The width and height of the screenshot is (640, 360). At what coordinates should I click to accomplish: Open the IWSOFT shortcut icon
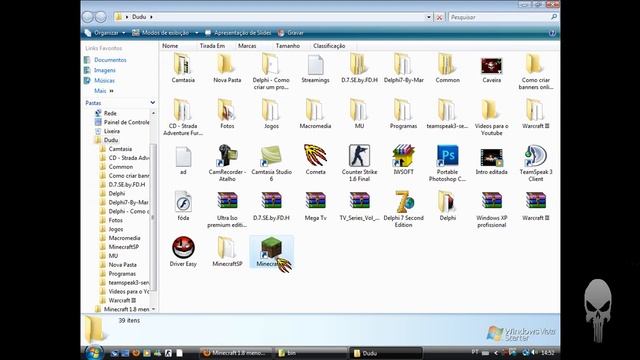coord(403,156)
